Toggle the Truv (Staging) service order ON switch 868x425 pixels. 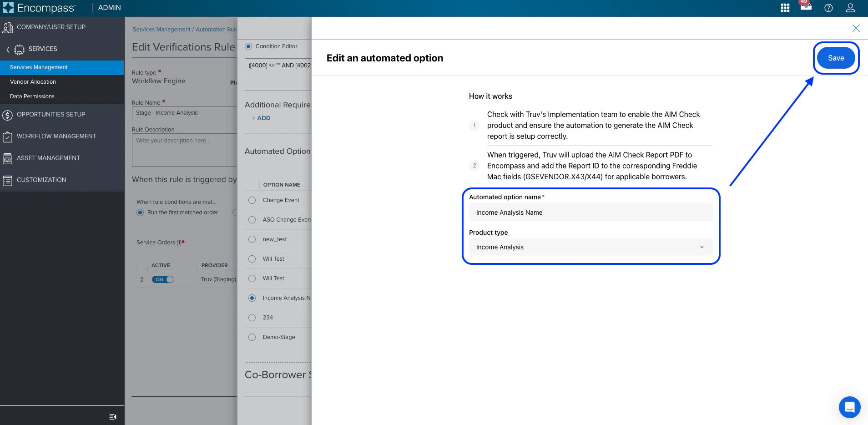coord(162,279)
